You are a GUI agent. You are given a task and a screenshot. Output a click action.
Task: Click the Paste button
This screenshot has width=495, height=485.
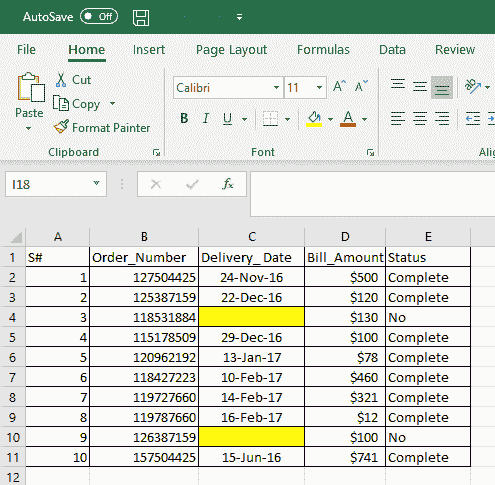[x=29, y=95]
